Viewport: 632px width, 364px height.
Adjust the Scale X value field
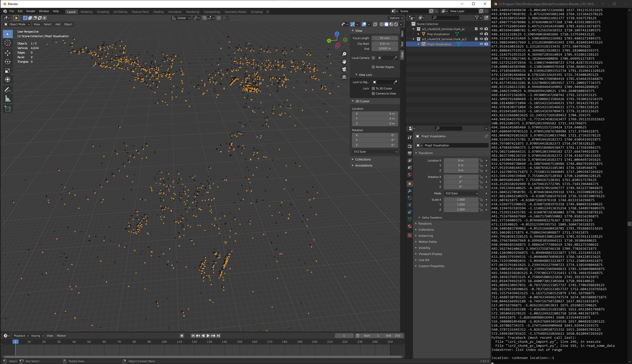(x=461, y=200)
